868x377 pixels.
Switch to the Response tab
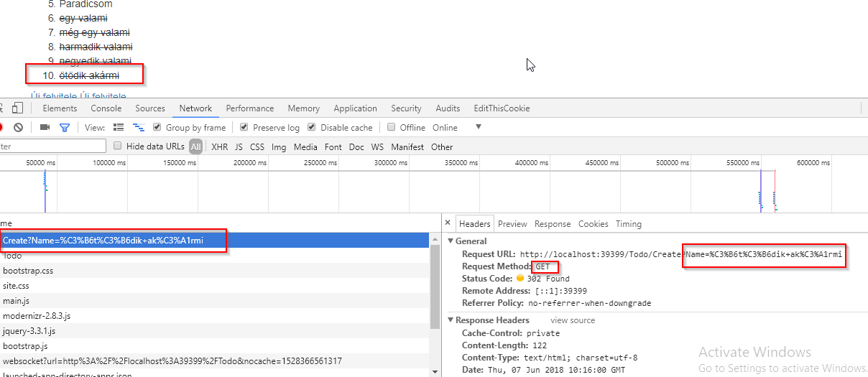552,223
